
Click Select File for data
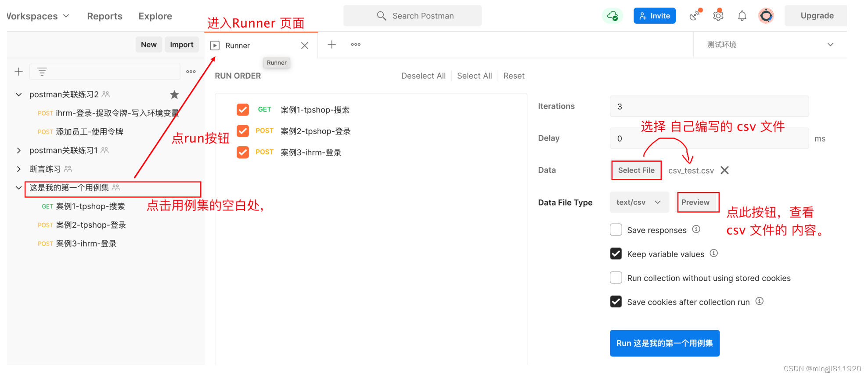(636, 170)
